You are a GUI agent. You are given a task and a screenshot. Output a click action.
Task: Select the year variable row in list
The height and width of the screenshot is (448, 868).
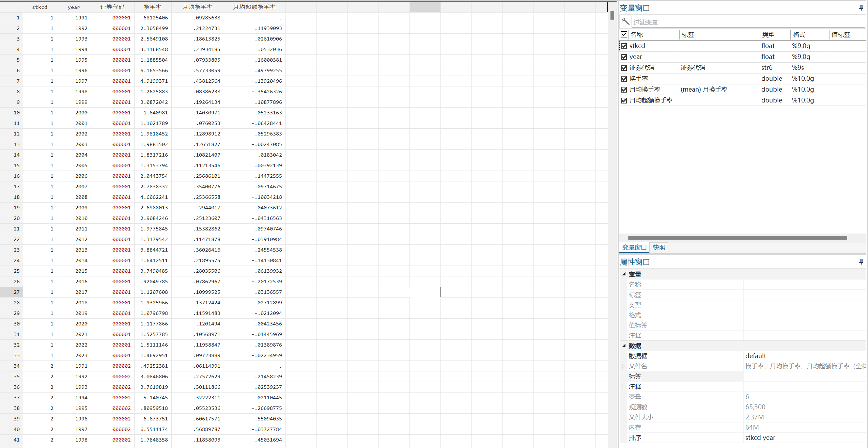click(636, 57)
